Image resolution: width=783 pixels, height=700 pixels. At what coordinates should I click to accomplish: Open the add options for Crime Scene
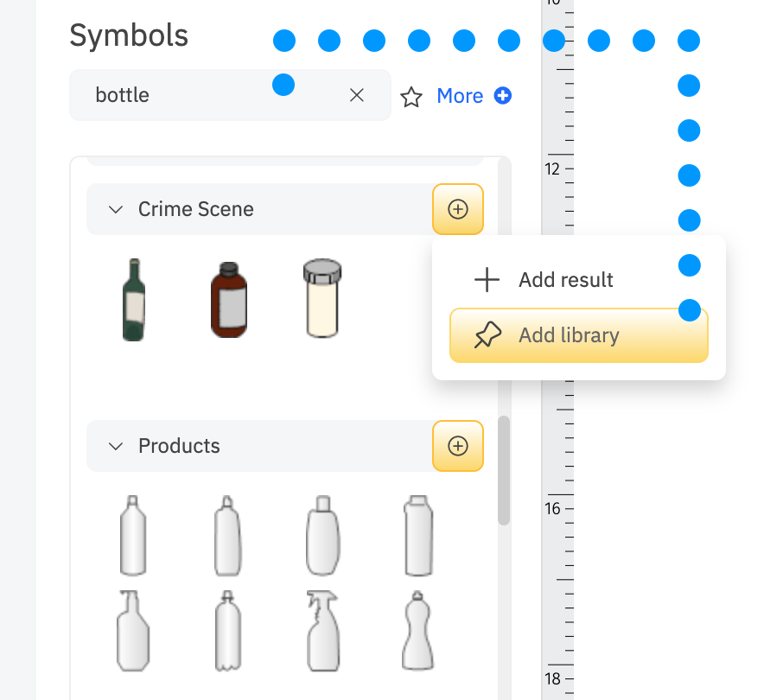pyautogui.click(x=457, y=209)
